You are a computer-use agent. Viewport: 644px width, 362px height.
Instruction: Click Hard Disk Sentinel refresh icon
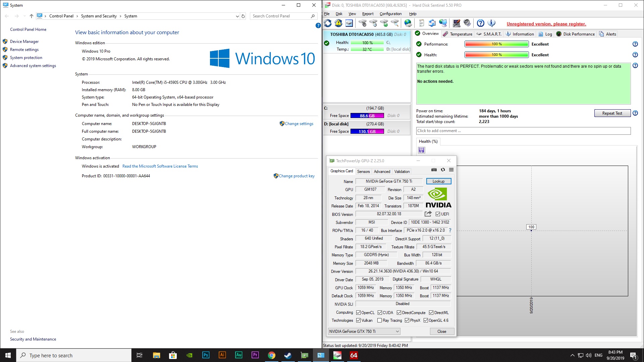(328, 23)
